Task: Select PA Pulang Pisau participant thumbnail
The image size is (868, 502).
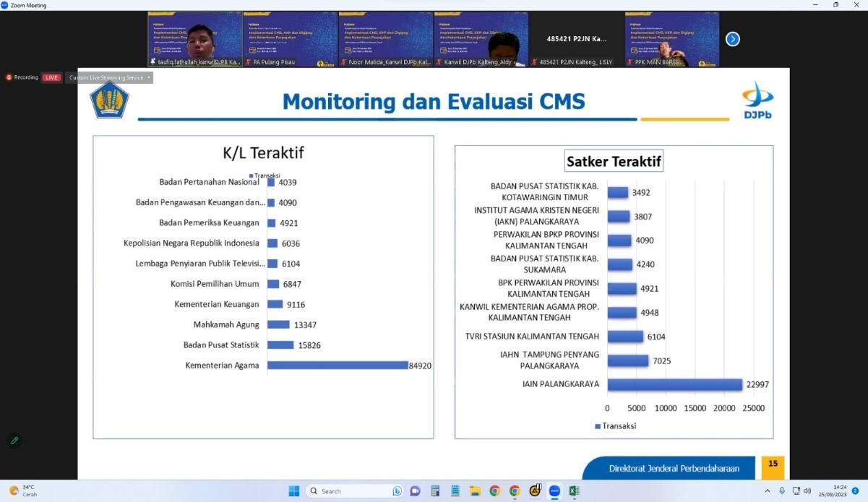Action: pyautogui.click(x=290, y=39)
